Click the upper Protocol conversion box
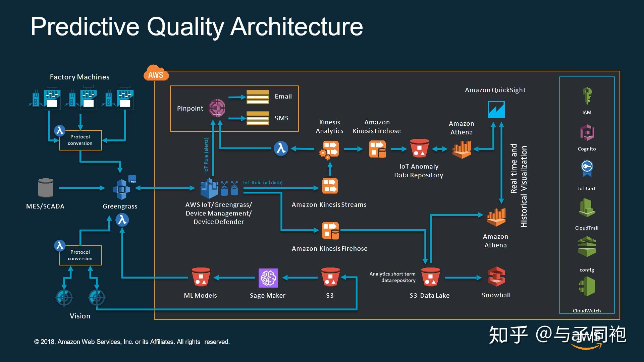Screen dimensions: 644x362 point(80,140)
